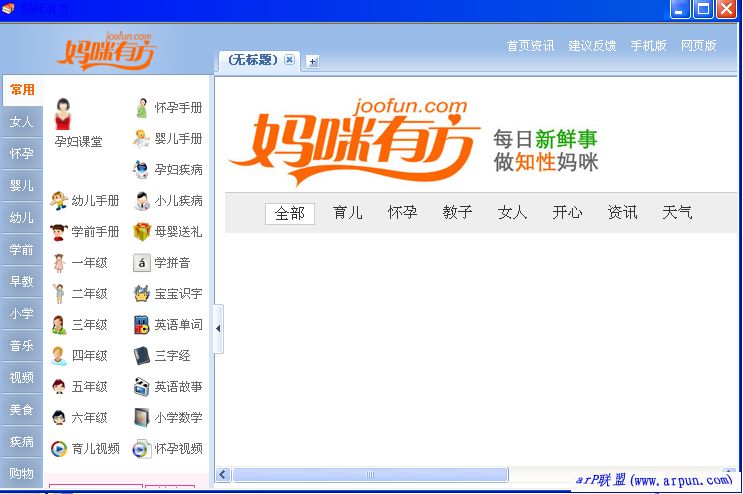743x494 pixels.
Task: Select the 学前 sidebar tab
Action: click(22, 250)
